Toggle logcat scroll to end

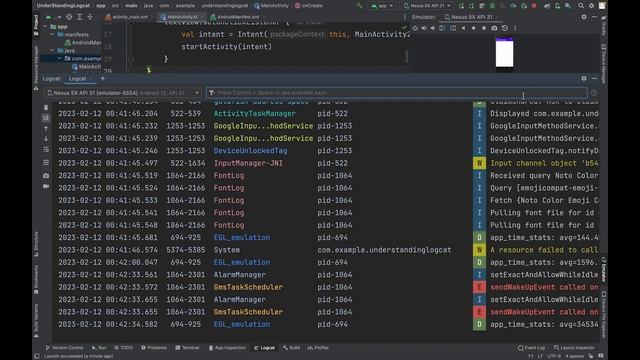tap(46, 118)
